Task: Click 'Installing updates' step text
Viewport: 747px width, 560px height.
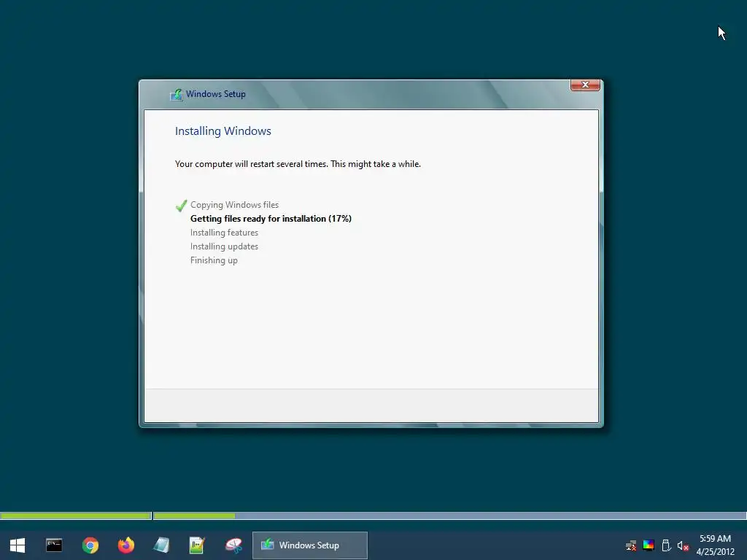Action: point(225,246)
